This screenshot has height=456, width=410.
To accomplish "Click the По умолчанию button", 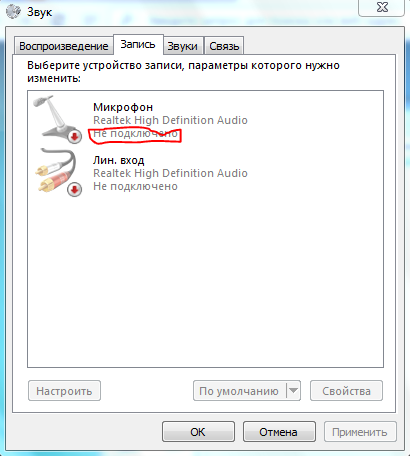I will click(239, 390).
